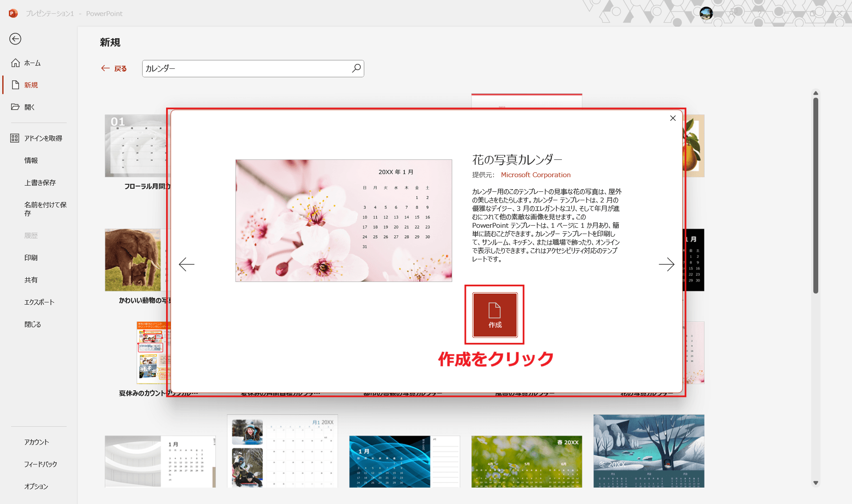Open the user account avatar
This screenshot has height=504, width=852.
[x=705, y=13]
